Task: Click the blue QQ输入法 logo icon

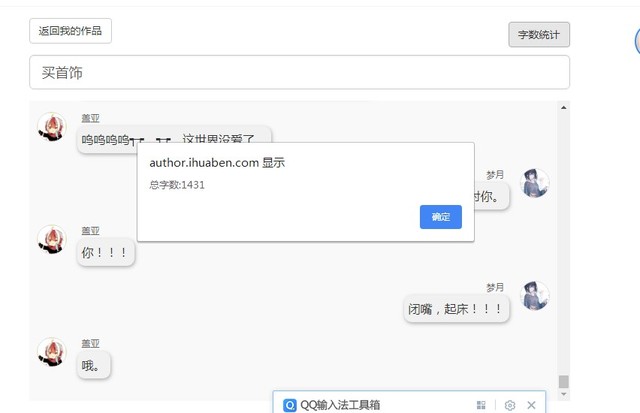Action: (290, 405)
